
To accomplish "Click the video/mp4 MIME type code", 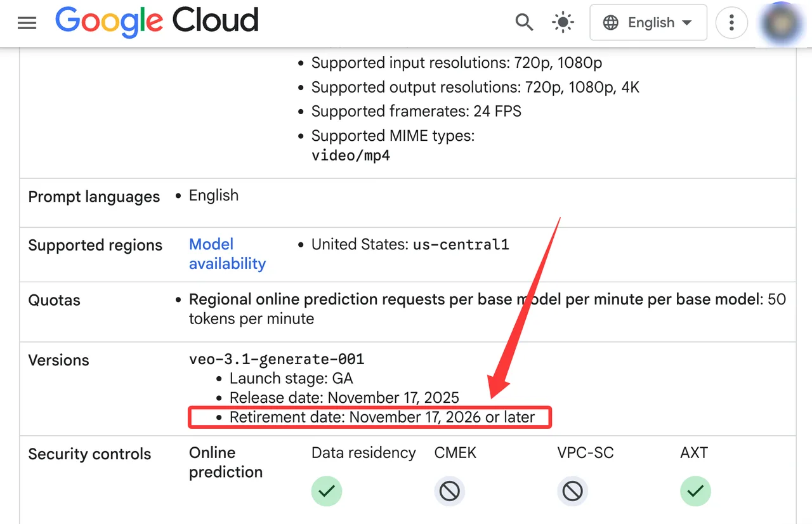I will (x=351, y=155).
